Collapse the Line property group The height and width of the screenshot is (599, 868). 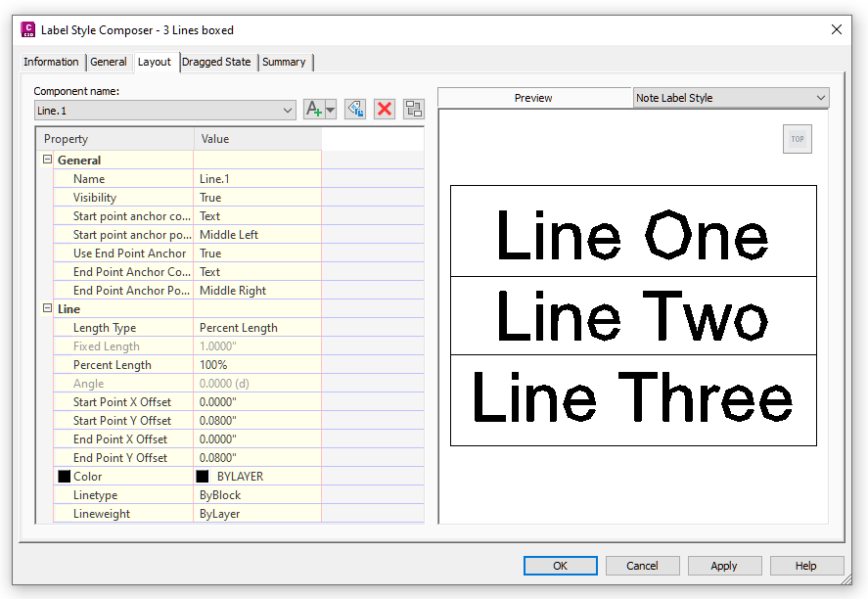pyautogui.click(x=47, y=308)
